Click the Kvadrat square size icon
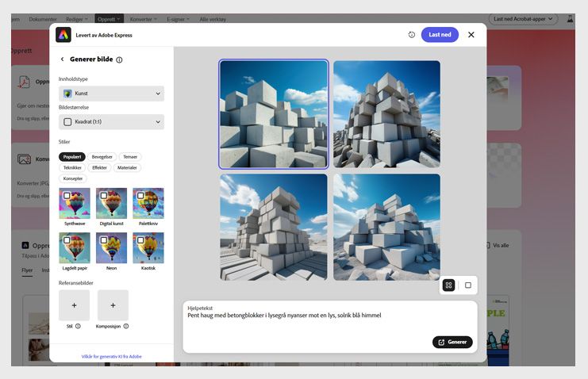Viewport: 588px width, 379px height. click(67, 122)
